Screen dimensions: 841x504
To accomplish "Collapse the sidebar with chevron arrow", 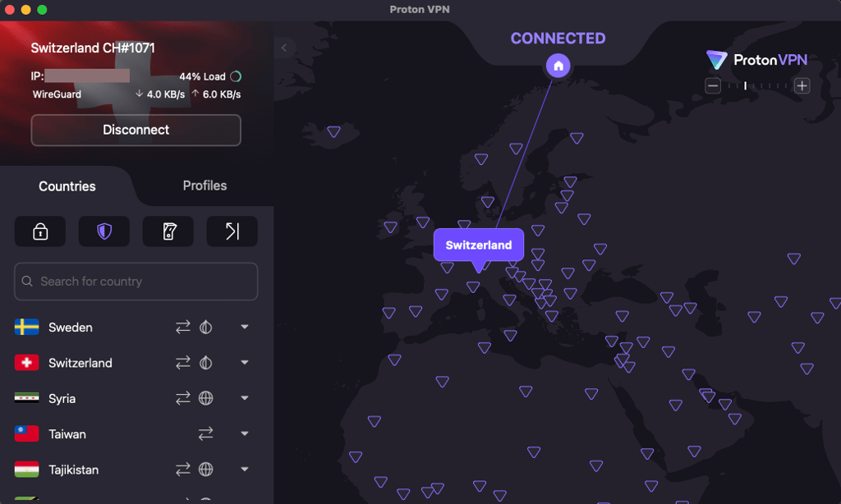I will [284, 48].
